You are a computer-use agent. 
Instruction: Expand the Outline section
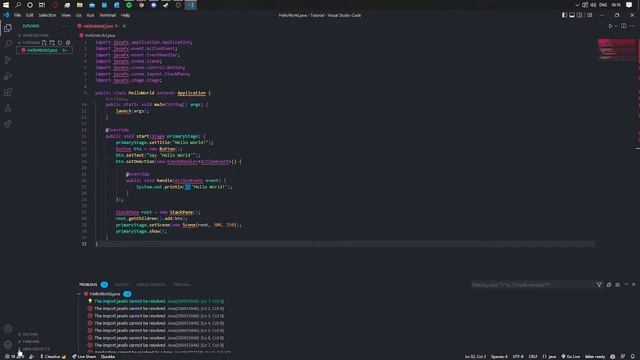[28, 334]
